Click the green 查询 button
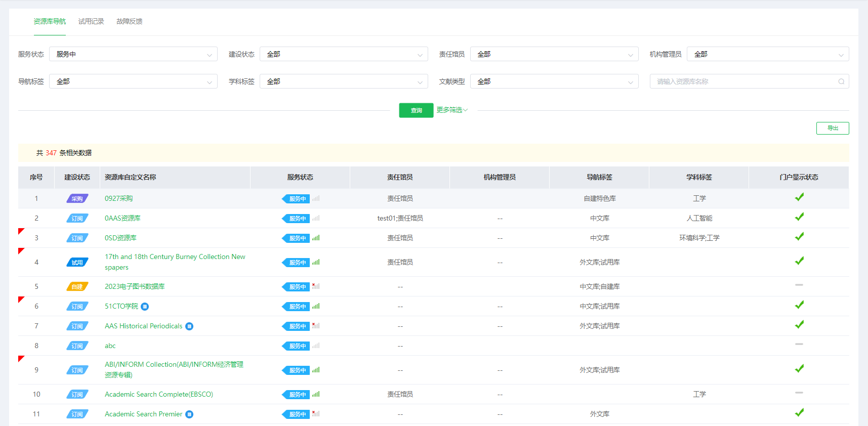This screenshot has width=868, height=426. click(x=416, y=110)
